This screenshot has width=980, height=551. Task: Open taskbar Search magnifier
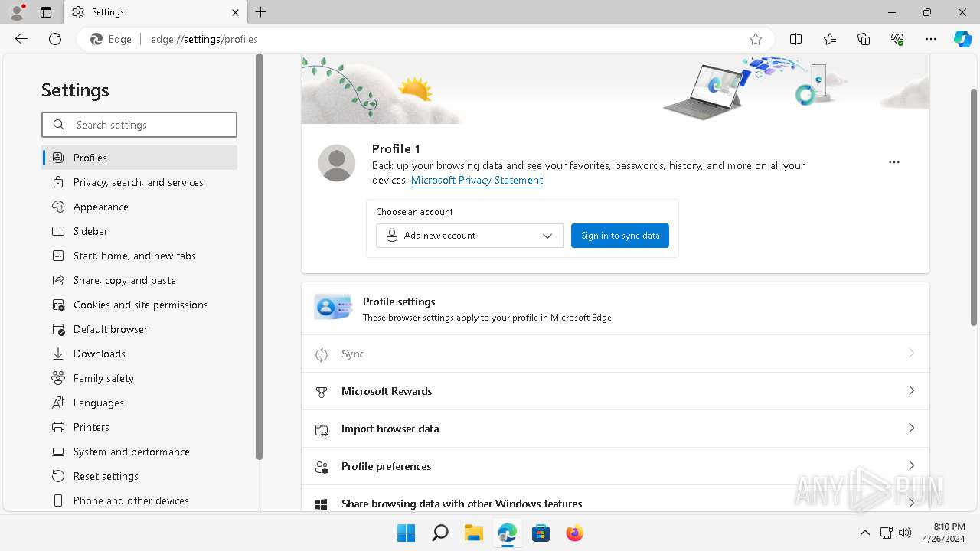pyautogui.click(x=440, y=533)
